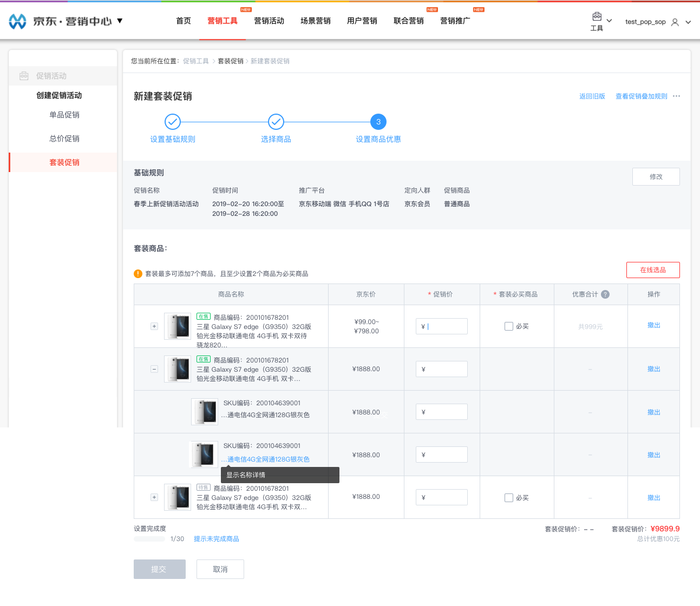This screenshot has width=700, height=606.
Task: Click thumbnail of ¥1888.00 在售 product
Action: [x=178, y=369]
